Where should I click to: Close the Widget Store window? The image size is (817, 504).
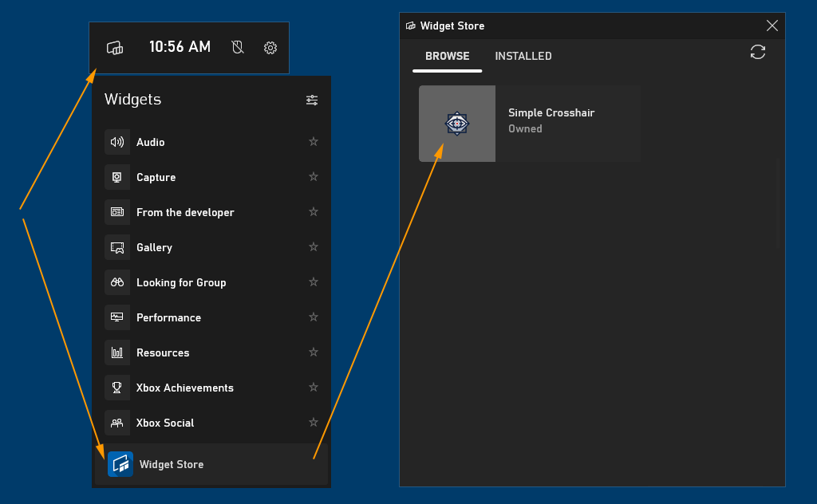click(772, 26)
